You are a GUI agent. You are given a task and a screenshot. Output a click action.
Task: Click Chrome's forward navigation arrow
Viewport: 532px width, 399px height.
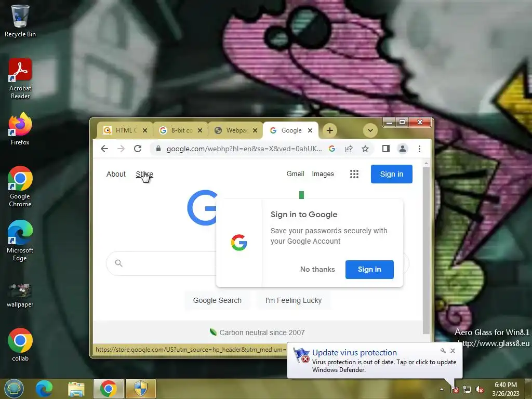pos(121,149)
